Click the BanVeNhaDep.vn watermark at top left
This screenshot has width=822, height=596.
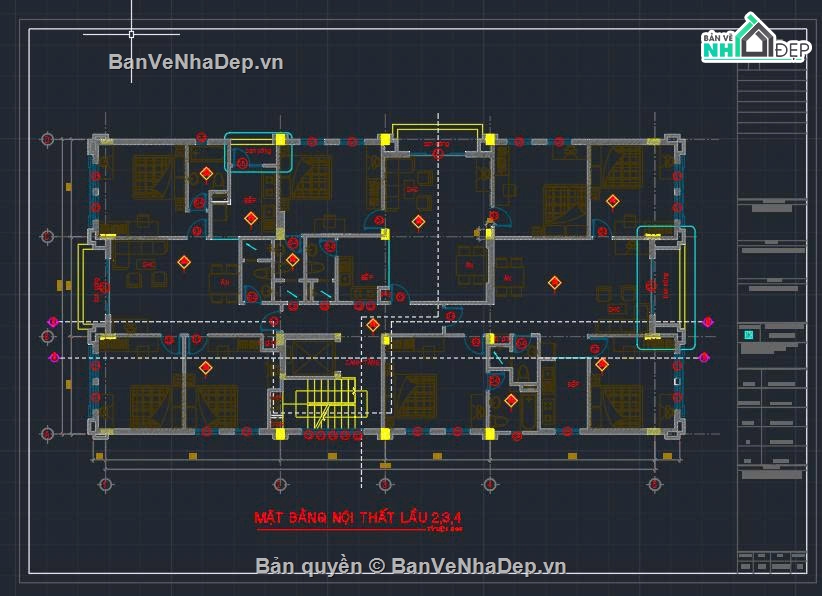point(196,62)
